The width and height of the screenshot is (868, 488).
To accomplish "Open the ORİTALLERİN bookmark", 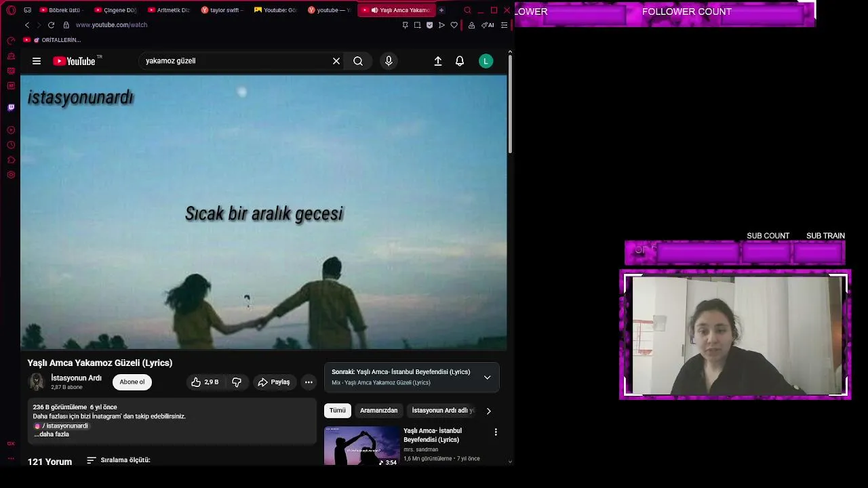I will click(52, 40).
